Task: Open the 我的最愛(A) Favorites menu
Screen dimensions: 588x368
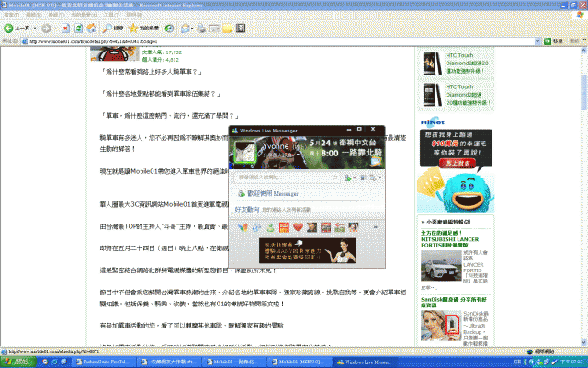Action: pyautogui.click(x=84, y=15)
